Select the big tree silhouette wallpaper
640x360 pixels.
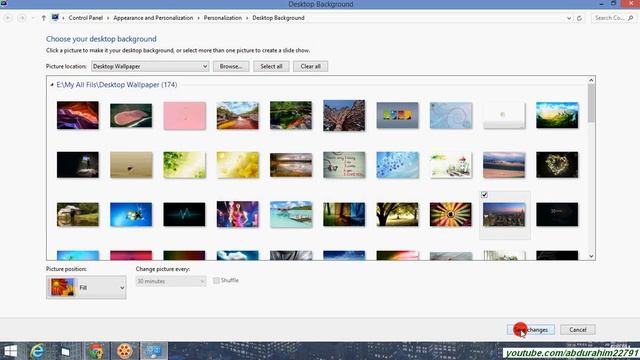(x=398, y=214)
